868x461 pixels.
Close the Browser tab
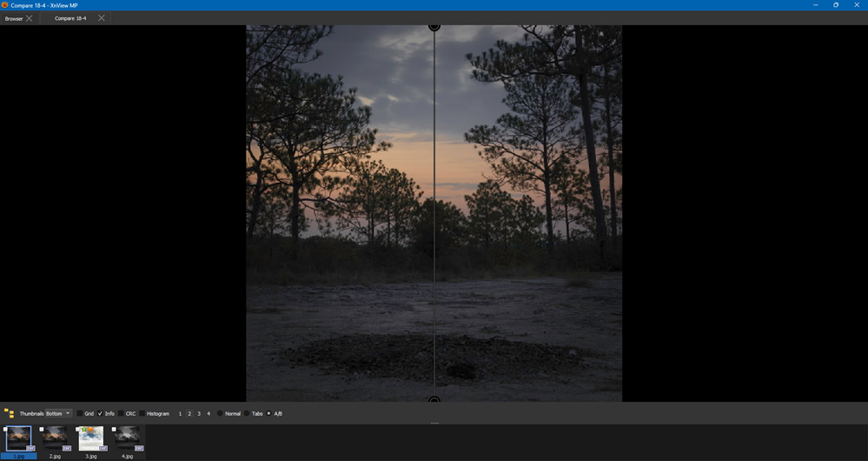click(x=30, y=18)
